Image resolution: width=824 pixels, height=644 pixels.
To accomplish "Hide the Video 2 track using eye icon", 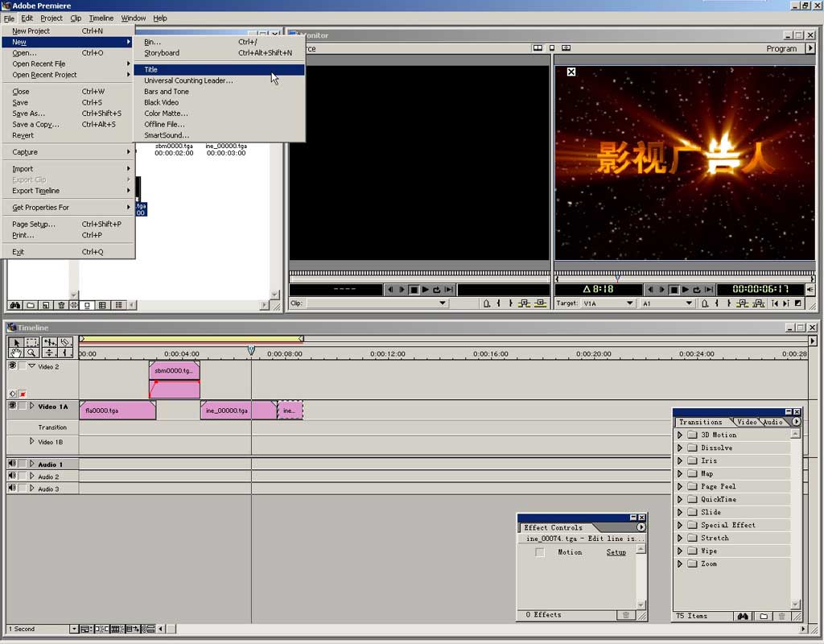I will 12,365.
